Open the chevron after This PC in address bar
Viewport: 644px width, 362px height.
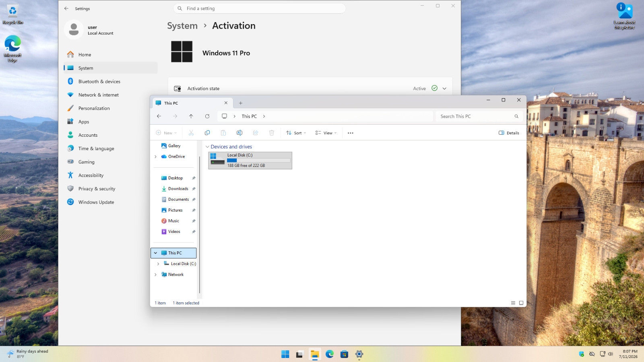(264, 116)
